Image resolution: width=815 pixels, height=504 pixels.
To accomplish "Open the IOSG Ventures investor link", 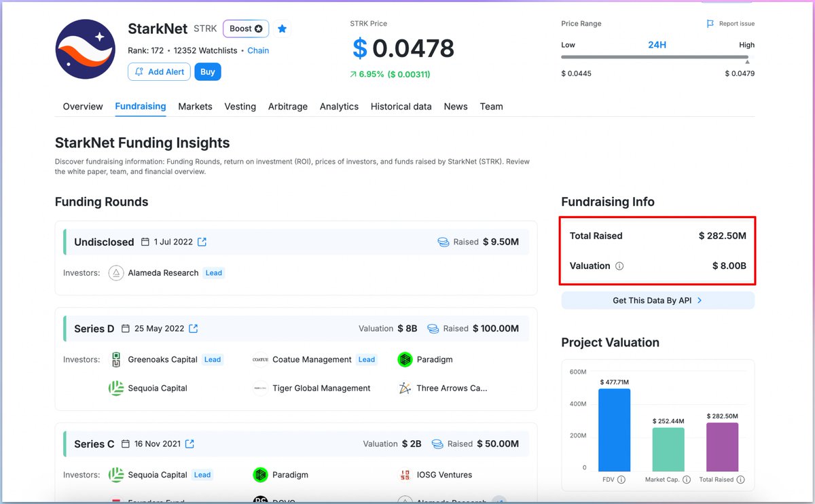I will 444,475.
